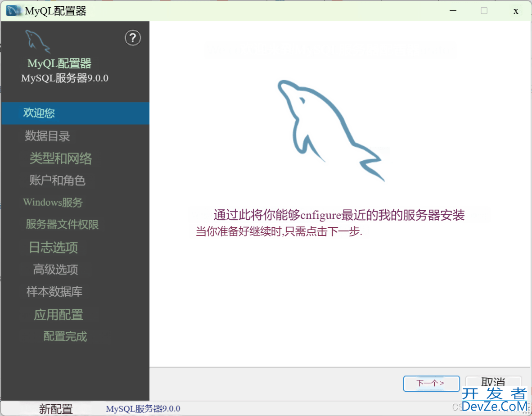
Task: Click the maximize window button
Action: 484,11
